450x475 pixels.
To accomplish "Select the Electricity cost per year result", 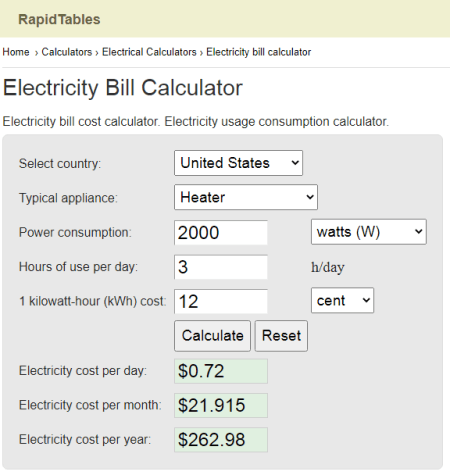I will pos(221,440).
